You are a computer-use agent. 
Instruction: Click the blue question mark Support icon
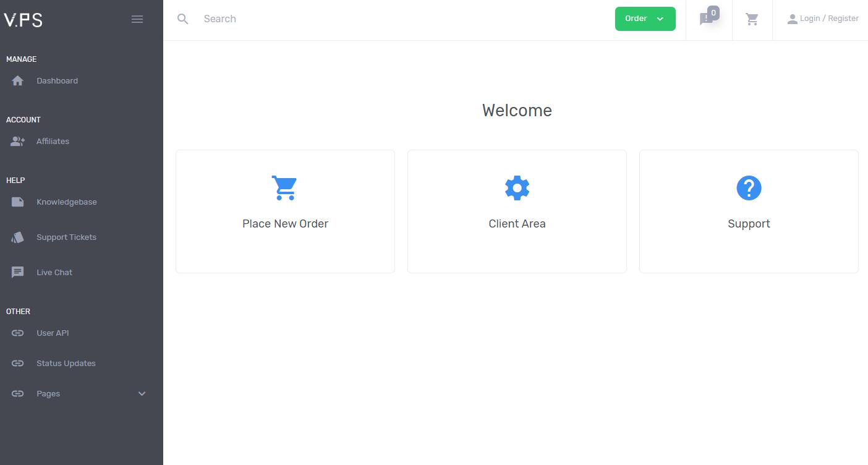click(x=749, y=188)
